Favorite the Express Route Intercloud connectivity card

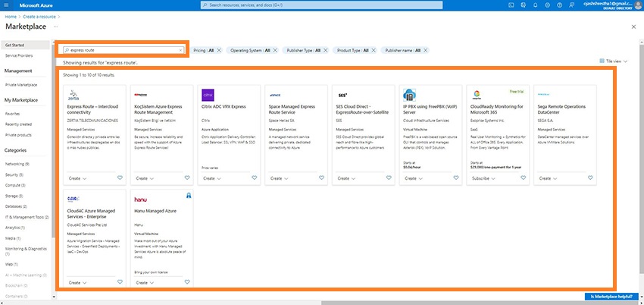click(120, 178)
